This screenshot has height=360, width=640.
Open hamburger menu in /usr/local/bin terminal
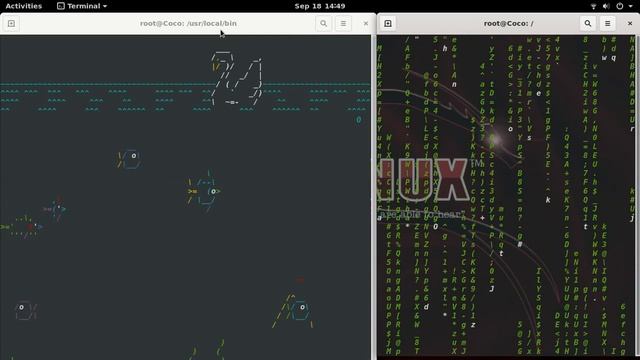point(343,24)
